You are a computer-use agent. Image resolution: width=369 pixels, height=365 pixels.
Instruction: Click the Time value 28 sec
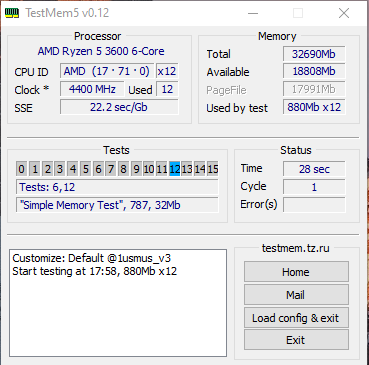click(x=314, y=169)
